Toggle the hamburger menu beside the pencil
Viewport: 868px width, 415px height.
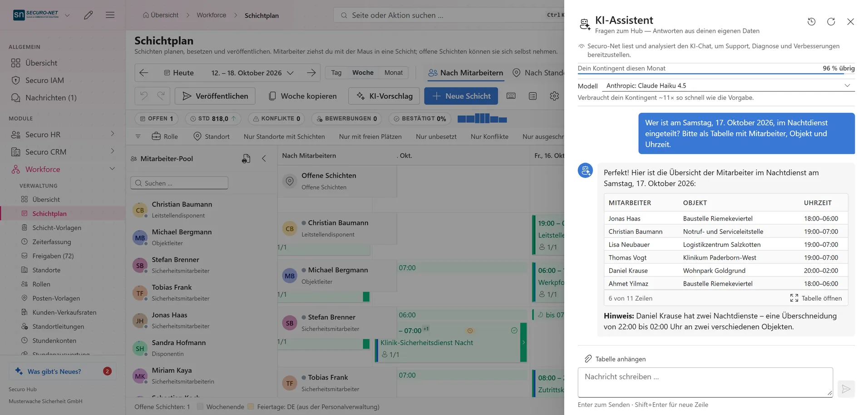[x=110, y=15]
